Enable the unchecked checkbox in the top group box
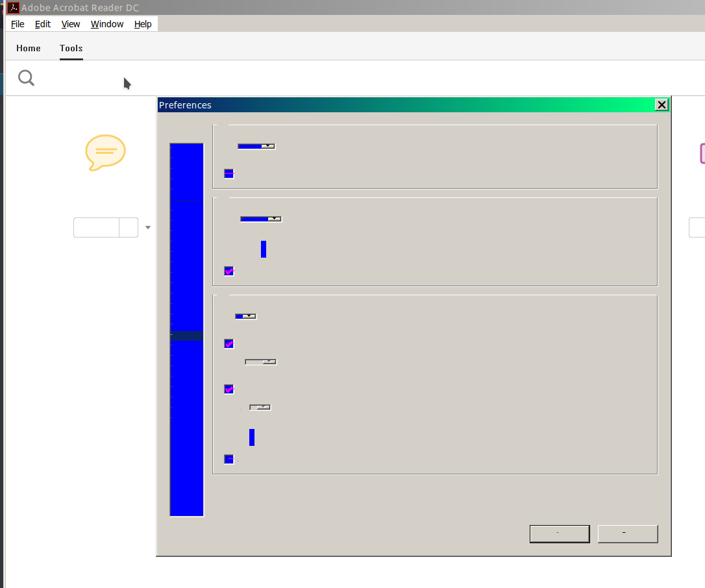The width and height of the screenshot is (705, 588). pyautogui.click(x=229, y=173)
